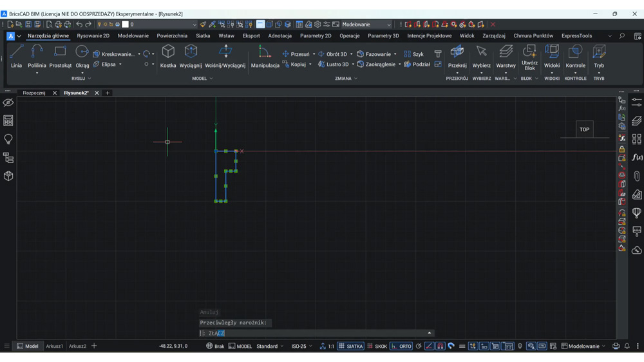Expand the Standard text style dropdown
Image resolution: width=644 pixels, height=362 pixels.
[270, 346]
